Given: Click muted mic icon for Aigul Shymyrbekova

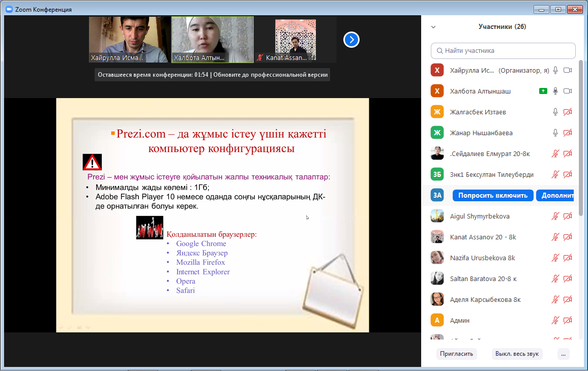Looking at the screenshot, I should click(555, 216).
